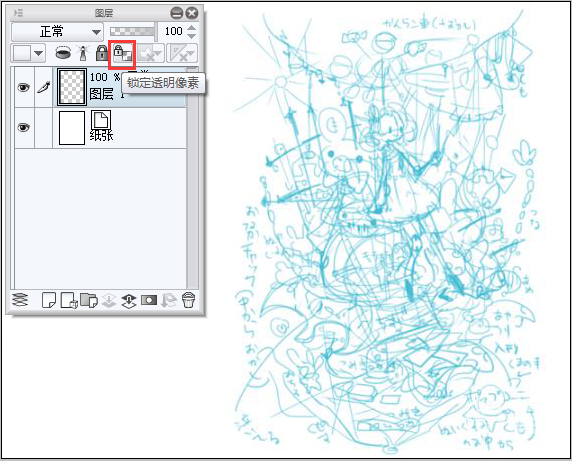572x461 pixels.
Task: Create a new layer folder
Action: pyautogui.click(x=89, y=301)
